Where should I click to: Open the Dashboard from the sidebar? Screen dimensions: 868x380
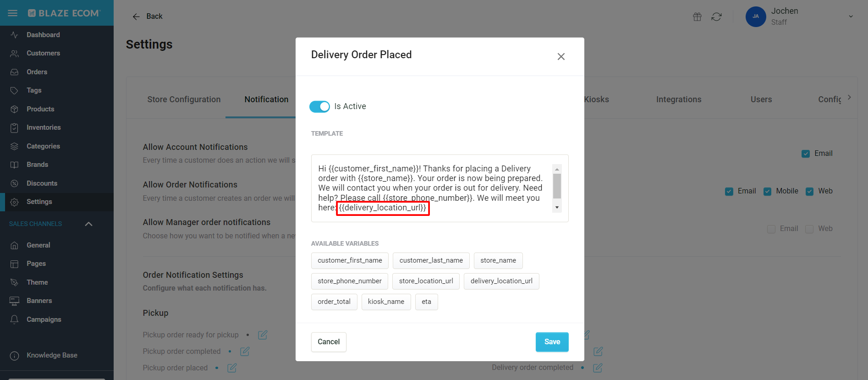43,34
